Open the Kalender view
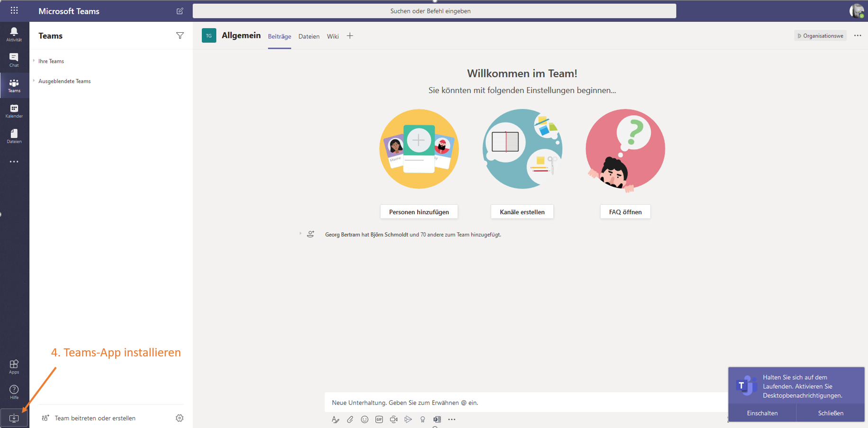This screenshot has width=868, height=428. (x=14, y=111)
